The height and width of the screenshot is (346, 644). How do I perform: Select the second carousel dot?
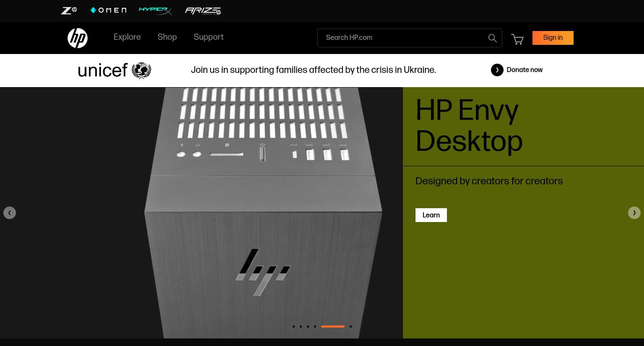pyautogui.click(x=301, y=326)
